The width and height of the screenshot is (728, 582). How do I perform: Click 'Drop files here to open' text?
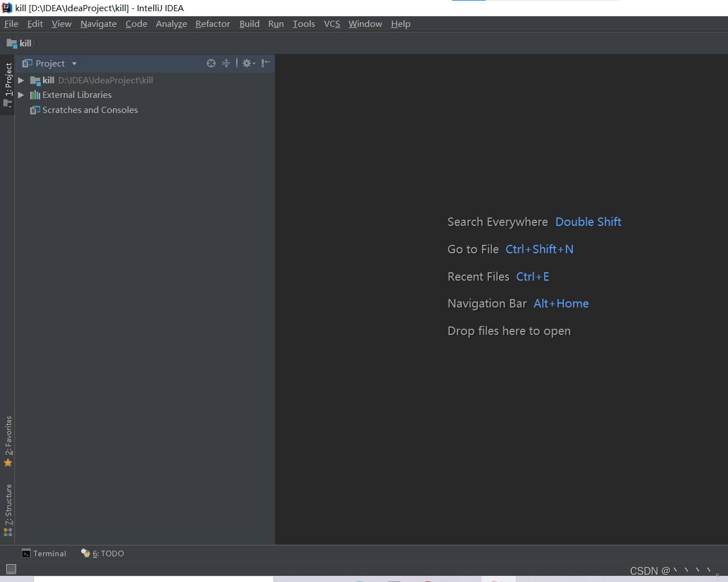pos(509,331)
